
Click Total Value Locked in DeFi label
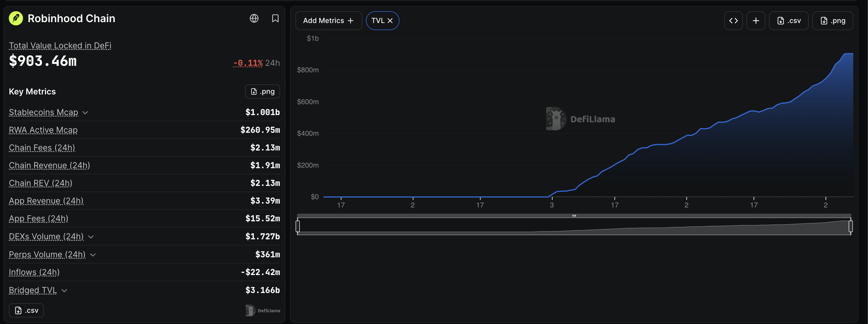click(60, 45)
